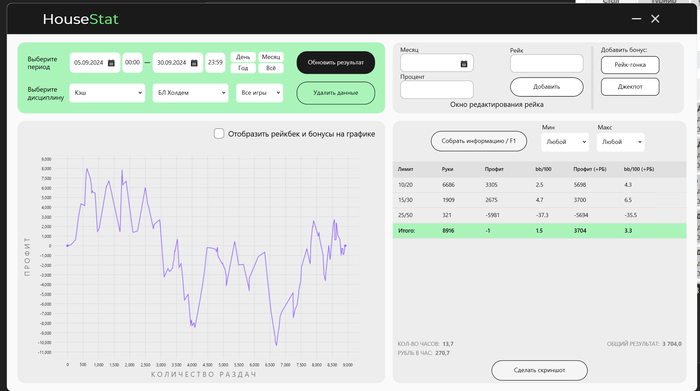The width and height of the screenshot is (700, 391).
Task: Click the Руки column header
Action: [x=447, y=169]
